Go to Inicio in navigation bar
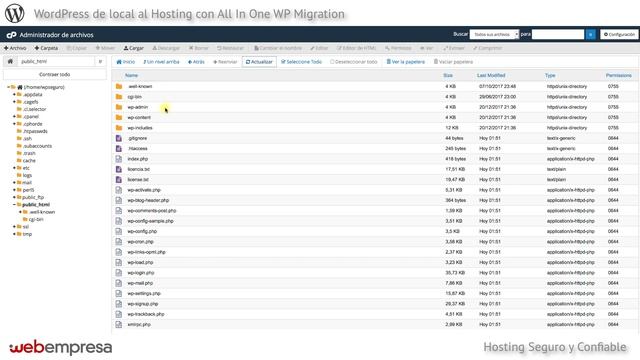 [x=126, y=62]
